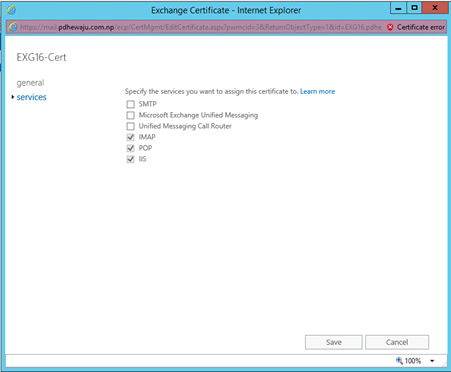The height and width of the screenshot is (372, 451).
Task: Disable the IIS service checkbox
Action: (130, 159)
